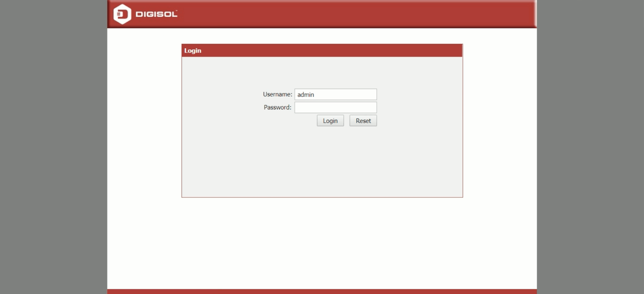Click the Password: label
The height and width of the screenshot is (294, 644).
point(277,107)
